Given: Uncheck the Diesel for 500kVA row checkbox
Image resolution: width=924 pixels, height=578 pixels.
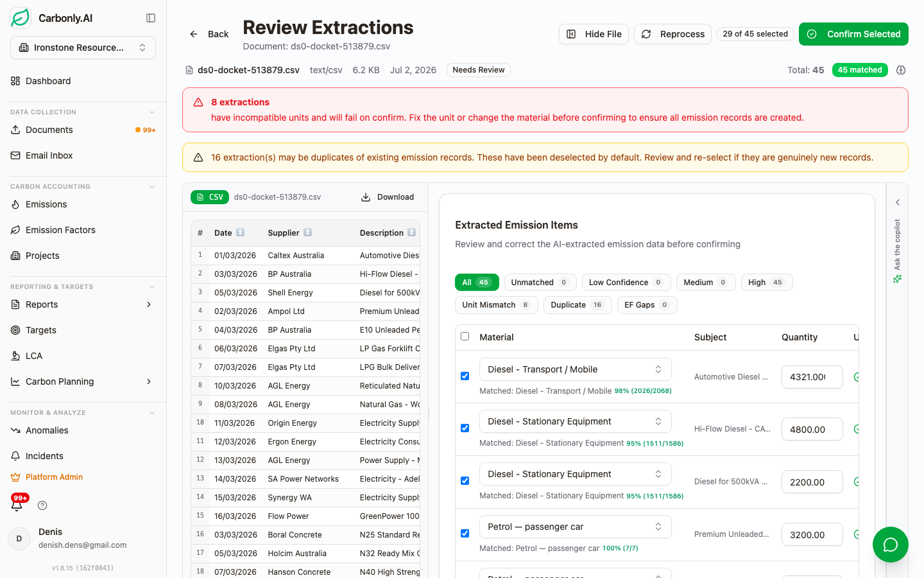Looking at the screenshot, I should click(465, 481).
